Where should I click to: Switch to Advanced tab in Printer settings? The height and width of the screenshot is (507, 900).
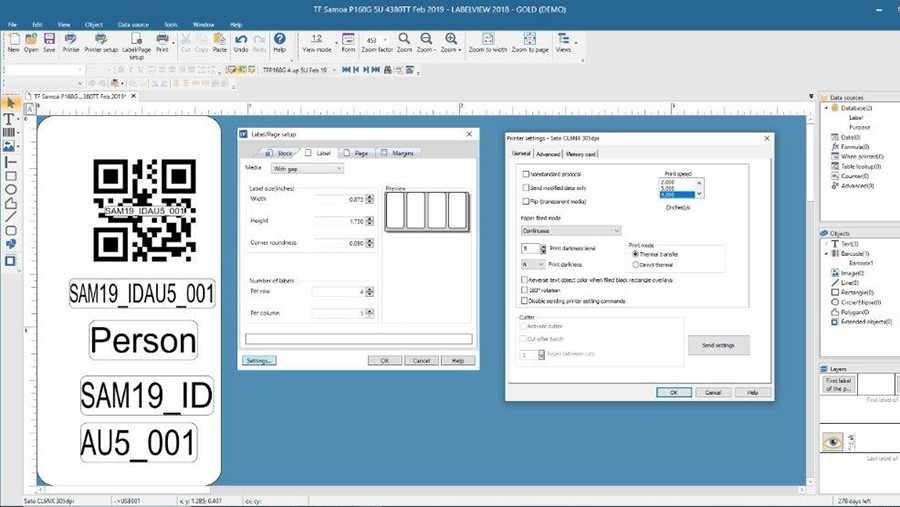coord(548,154)
